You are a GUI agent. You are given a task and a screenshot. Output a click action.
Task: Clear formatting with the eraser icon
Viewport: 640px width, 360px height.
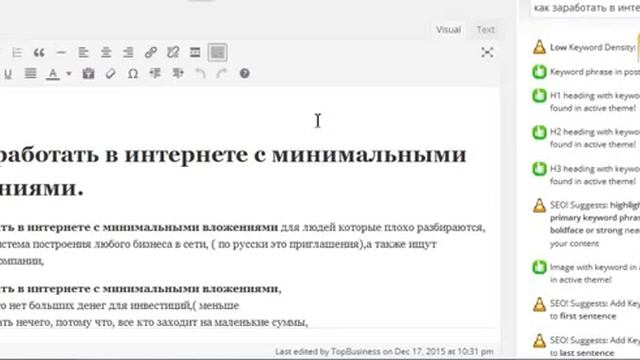111,73
